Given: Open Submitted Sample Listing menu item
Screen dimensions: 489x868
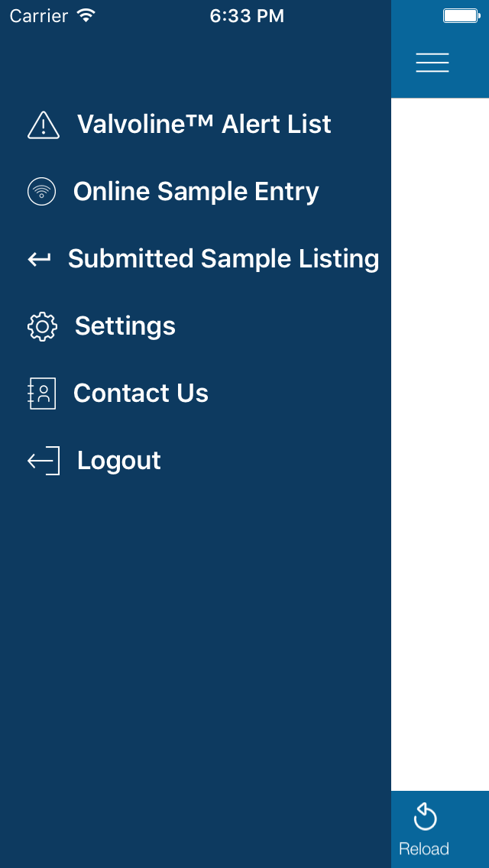Looking at the screenshot, I should (x=223, y=258).
